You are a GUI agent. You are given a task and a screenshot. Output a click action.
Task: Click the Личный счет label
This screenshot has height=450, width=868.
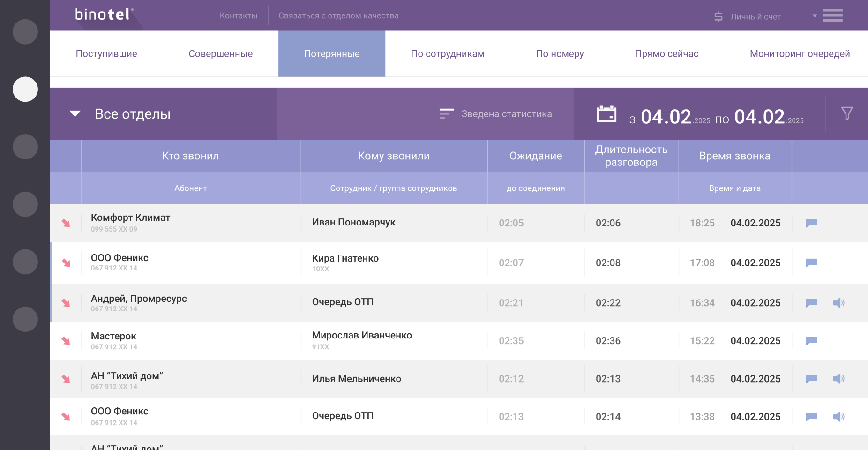coord(756,17)
